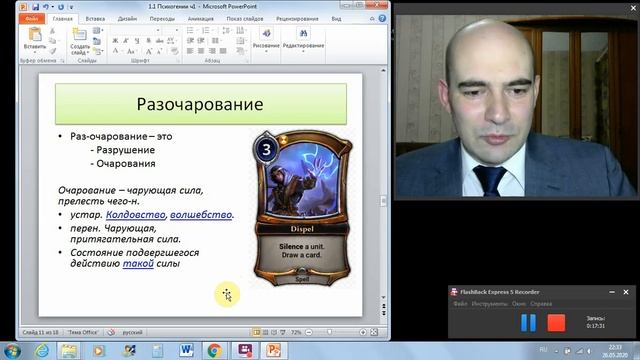Click the Колдовство hyperlink on the slide

[x=136, y=215]
